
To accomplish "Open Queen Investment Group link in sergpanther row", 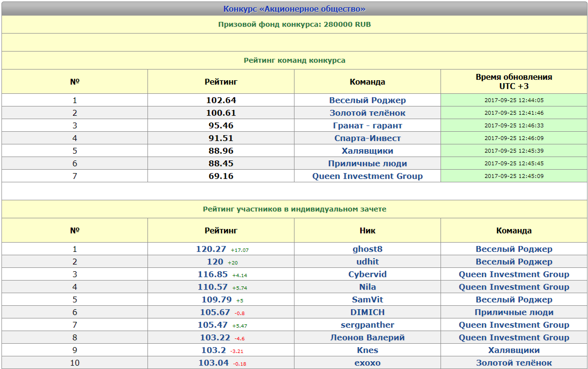I will [x=514, y=325].
